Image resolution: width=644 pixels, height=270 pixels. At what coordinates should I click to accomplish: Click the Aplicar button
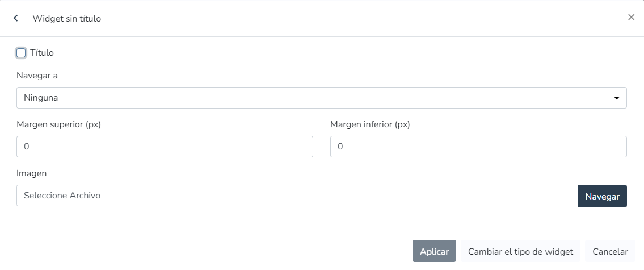tap(434, 251)
